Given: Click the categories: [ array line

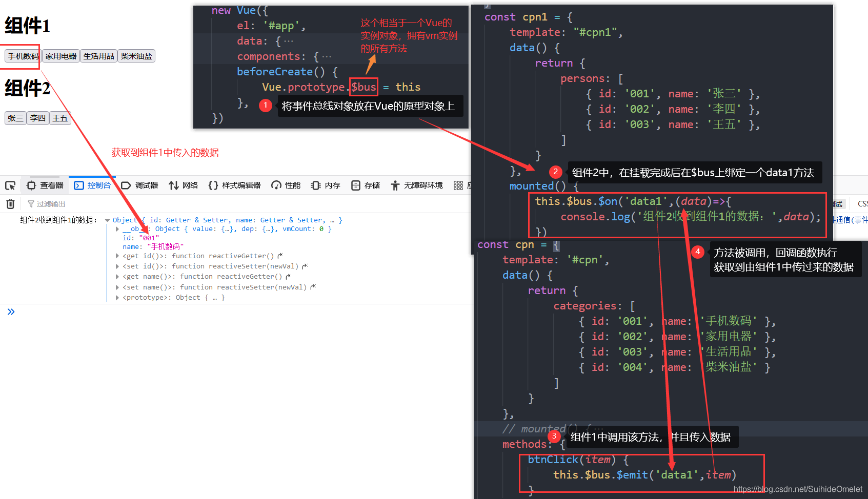Looking at the screenshot, I should pos(594,306).
